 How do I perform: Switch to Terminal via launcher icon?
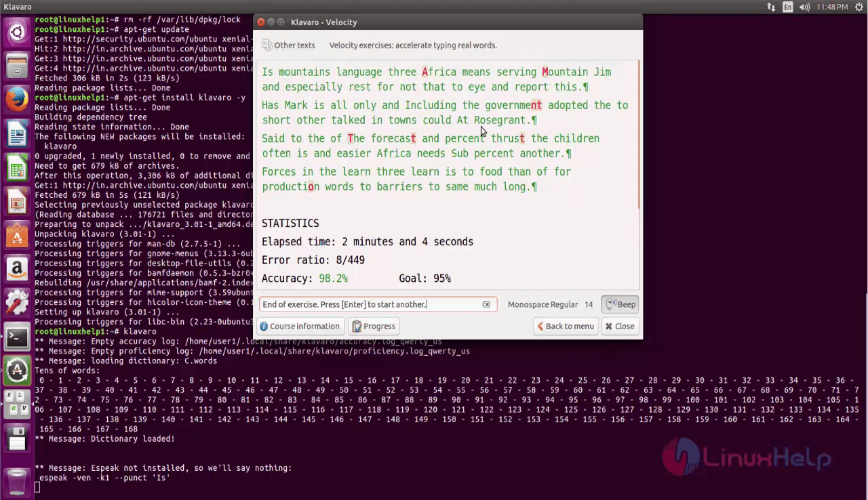(x=17, y=337)
